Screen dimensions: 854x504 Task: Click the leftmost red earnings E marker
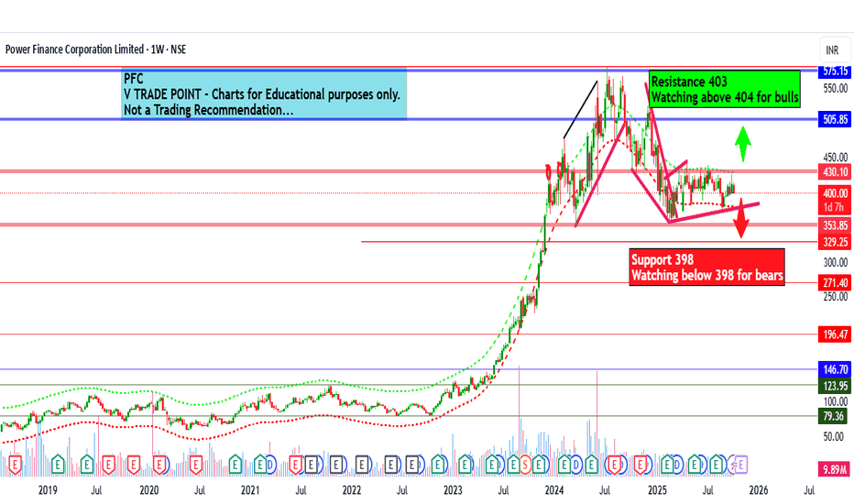click(16, 466)
